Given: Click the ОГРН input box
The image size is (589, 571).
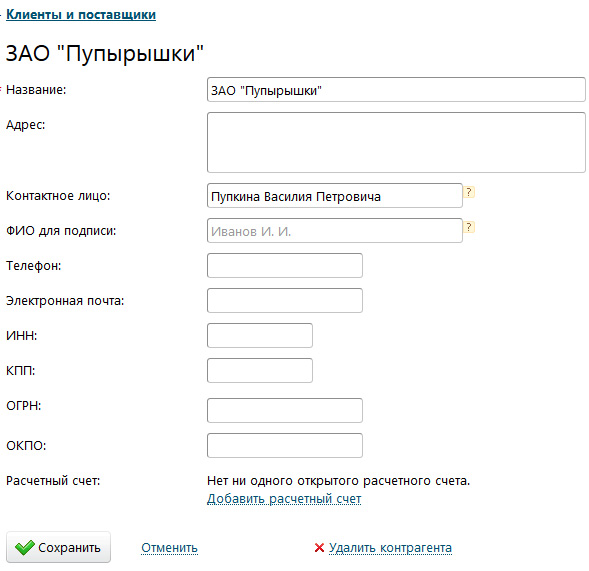Looking at the screenshot, I should click(x=285, y=410).
